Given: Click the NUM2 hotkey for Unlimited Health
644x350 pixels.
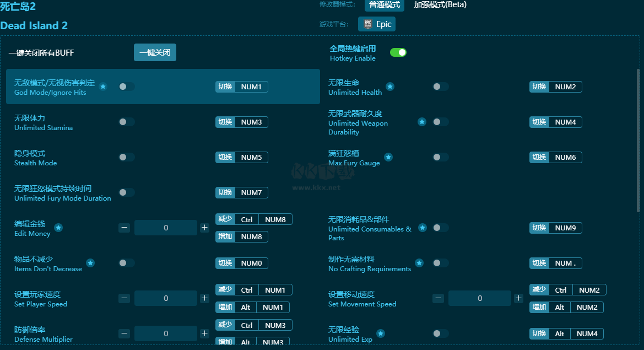Looking at the screenshot, I should [x=555, y=87].
